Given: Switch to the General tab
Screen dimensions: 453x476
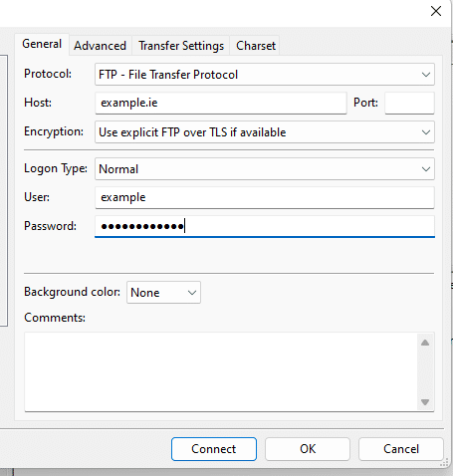Looking at the screenshot, I should 42,44.
